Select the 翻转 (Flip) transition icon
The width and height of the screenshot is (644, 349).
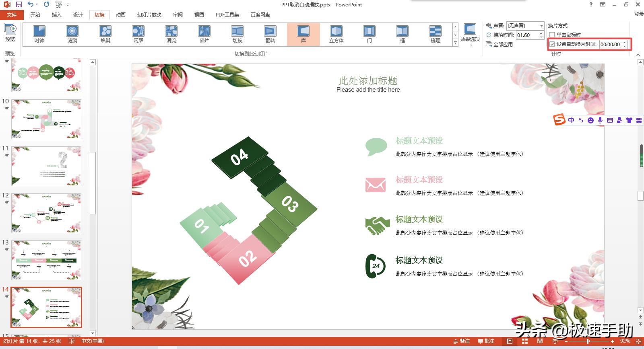270,34
